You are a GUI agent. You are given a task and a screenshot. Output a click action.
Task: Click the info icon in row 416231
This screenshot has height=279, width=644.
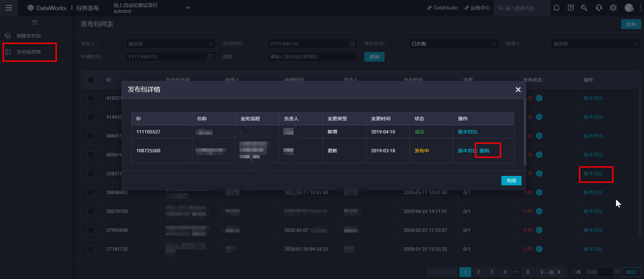(x=539, y=98)
